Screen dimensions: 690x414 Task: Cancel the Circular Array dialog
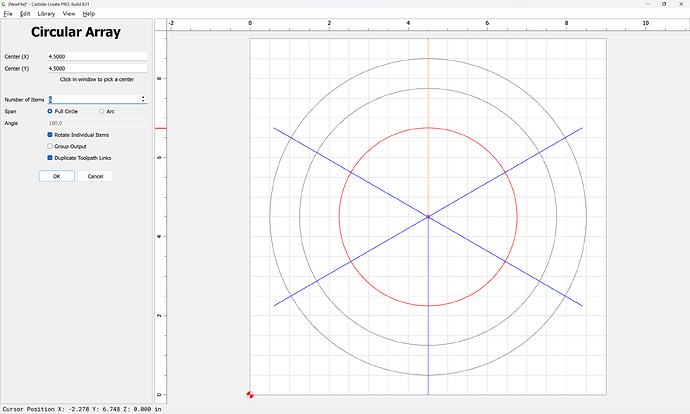pyautogui.click(x=95, y=176)
